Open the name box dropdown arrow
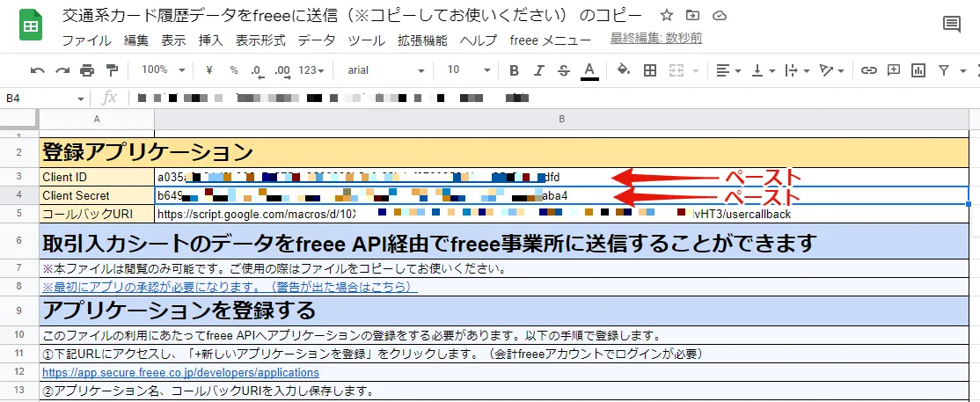The height and width of the screenshot is (402, 980). (81, 99)
